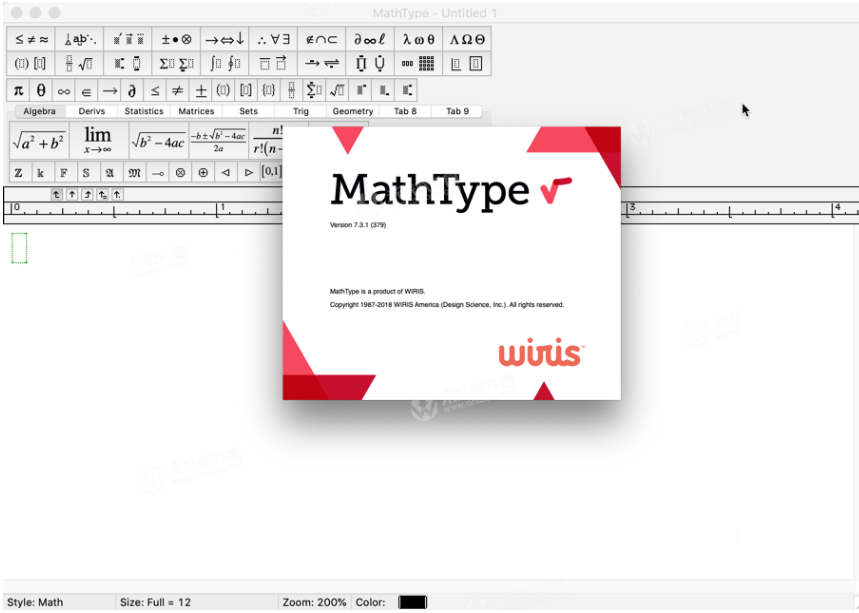
Task: Insert the left-pointing triangle symbol
Action: click(x=226, y=173)
